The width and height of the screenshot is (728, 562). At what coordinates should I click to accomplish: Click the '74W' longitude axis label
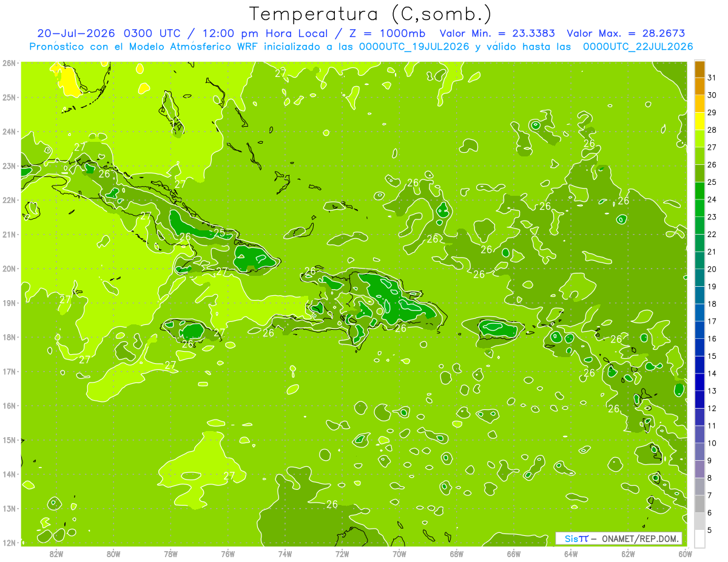coord(285,554)
